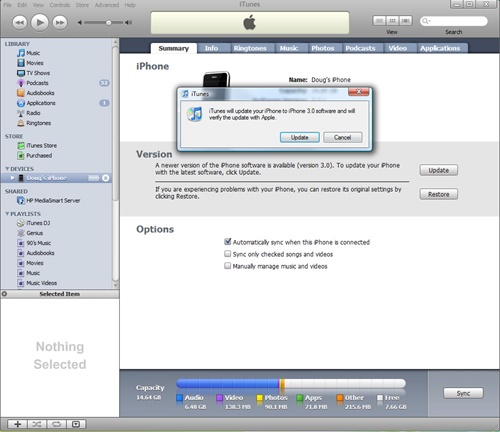Switch to the Music tab
Screen dimensions: 500x432
pyautogui.click(x=289, y=48)
